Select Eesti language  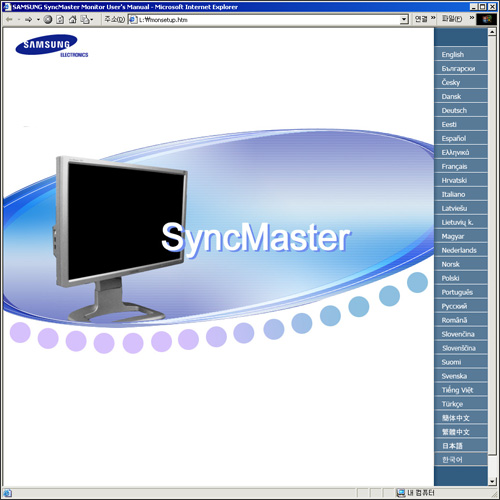tap(461, 124)
